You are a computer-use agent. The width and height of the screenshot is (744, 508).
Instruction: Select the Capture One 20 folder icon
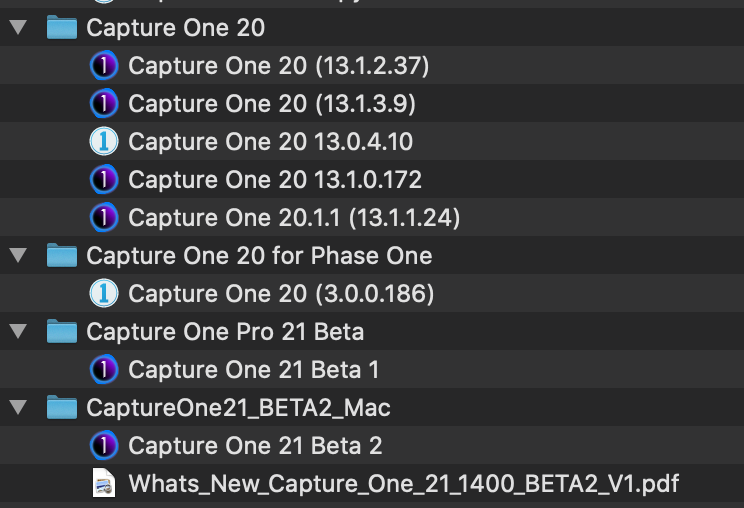tap(62, 27)
